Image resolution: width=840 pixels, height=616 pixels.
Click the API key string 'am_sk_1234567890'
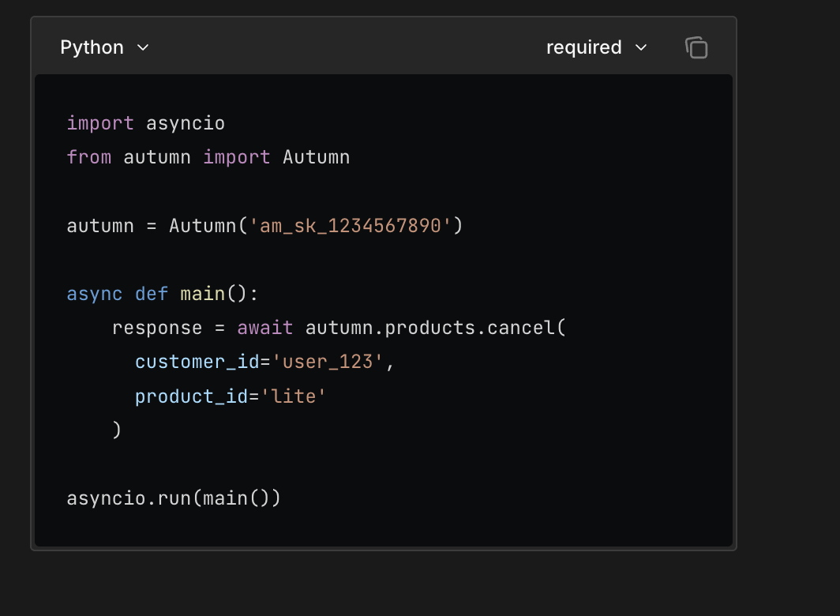tap(351, 226)
